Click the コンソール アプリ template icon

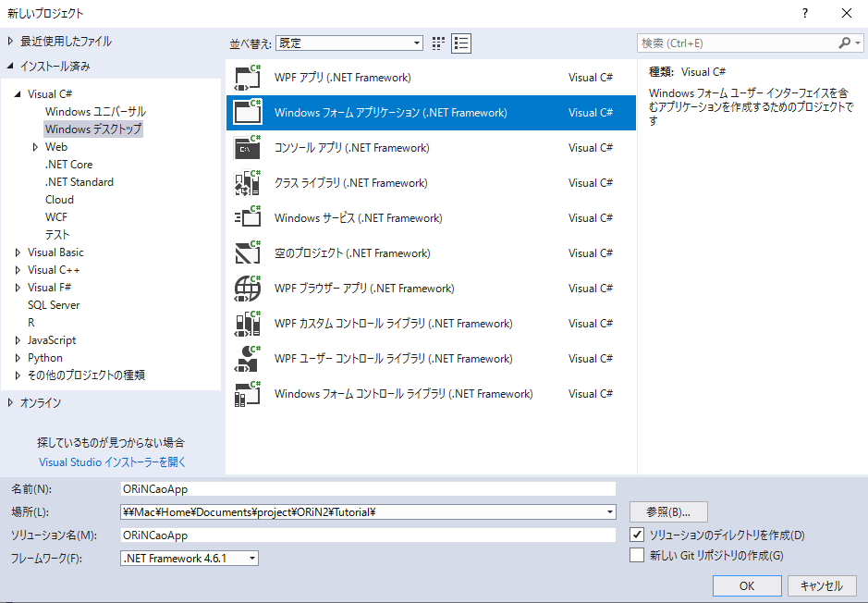(248, 148)
